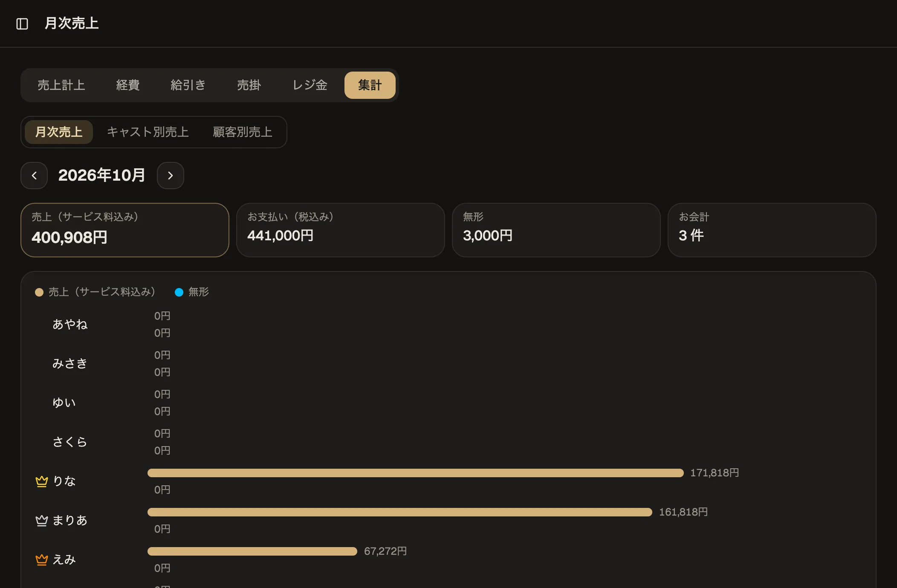Viewport: 897px width, 588px height.
Task: Click the 2026年10月 month label
Action: point(102,176)
